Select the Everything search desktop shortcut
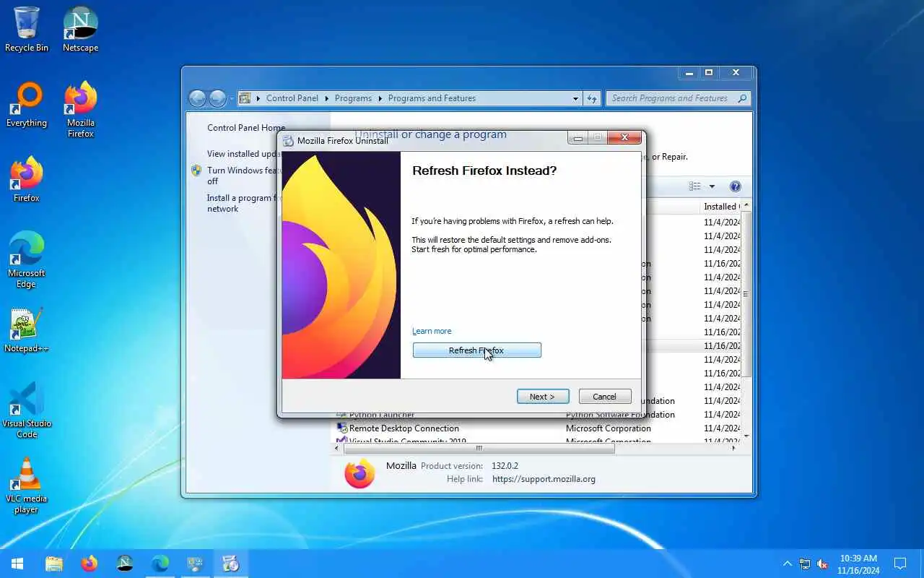924x578 pixels. click(27, 105)
